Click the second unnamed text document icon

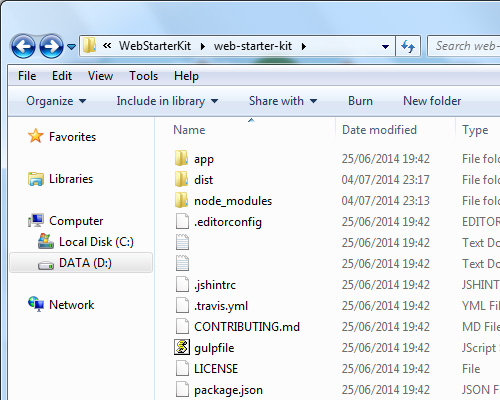[182, 263]
